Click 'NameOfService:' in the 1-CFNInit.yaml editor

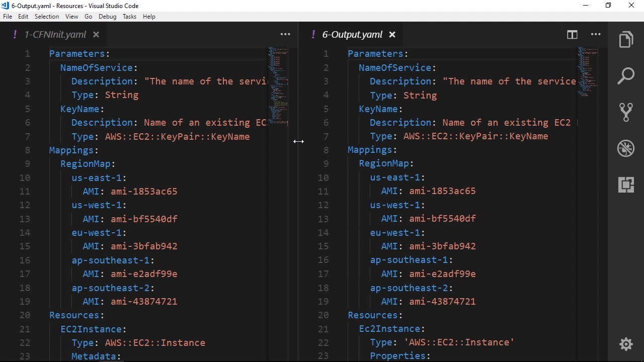(99, 67)
